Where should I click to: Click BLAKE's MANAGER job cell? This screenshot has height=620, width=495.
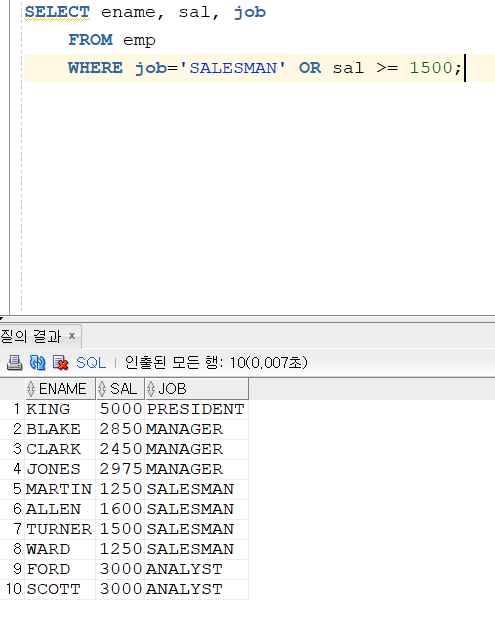click(x=196, y=429)
